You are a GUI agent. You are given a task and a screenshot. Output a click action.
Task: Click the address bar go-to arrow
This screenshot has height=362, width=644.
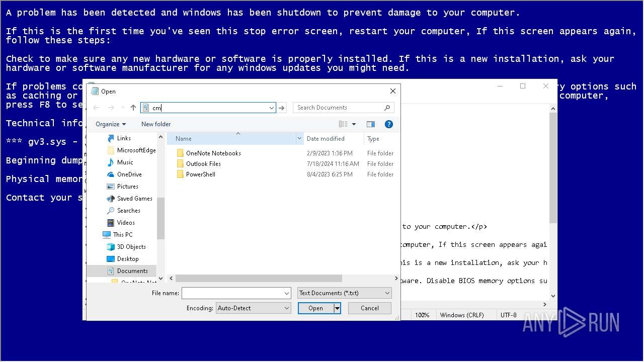[x=282, y=108]
